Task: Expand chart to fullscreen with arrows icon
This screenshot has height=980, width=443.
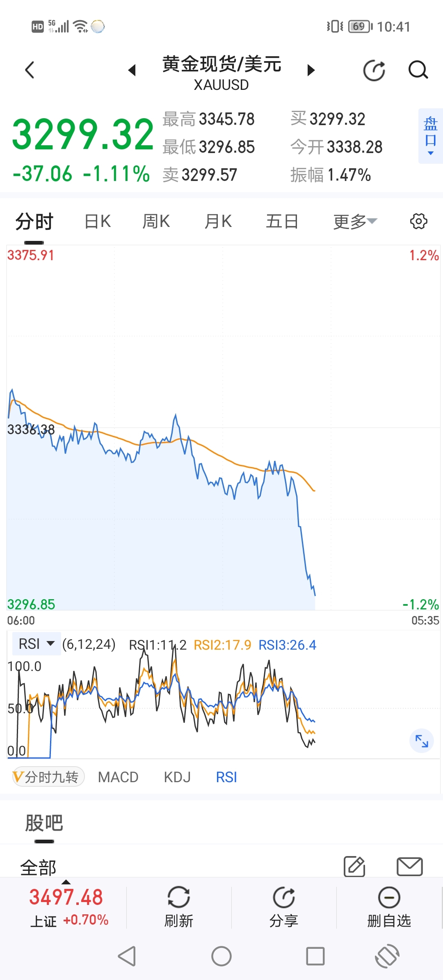Action: [x=422, y=741]
